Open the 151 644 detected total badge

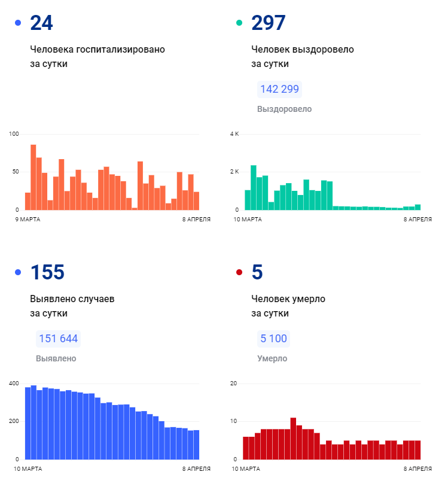click(x=58, y=339)
